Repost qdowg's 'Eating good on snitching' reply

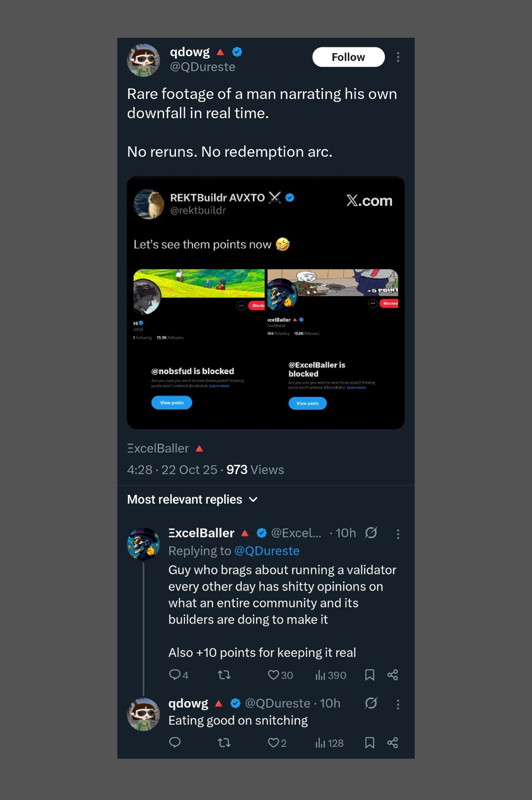click(x=224, y=742)
